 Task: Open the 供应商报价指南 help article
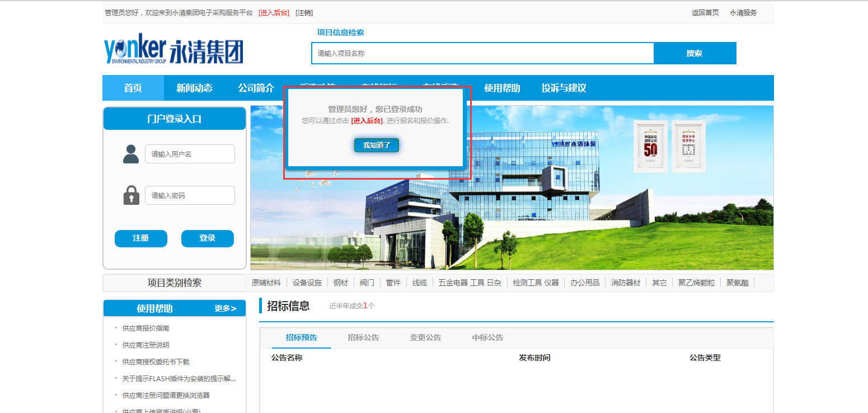click(x=146, y=328)
